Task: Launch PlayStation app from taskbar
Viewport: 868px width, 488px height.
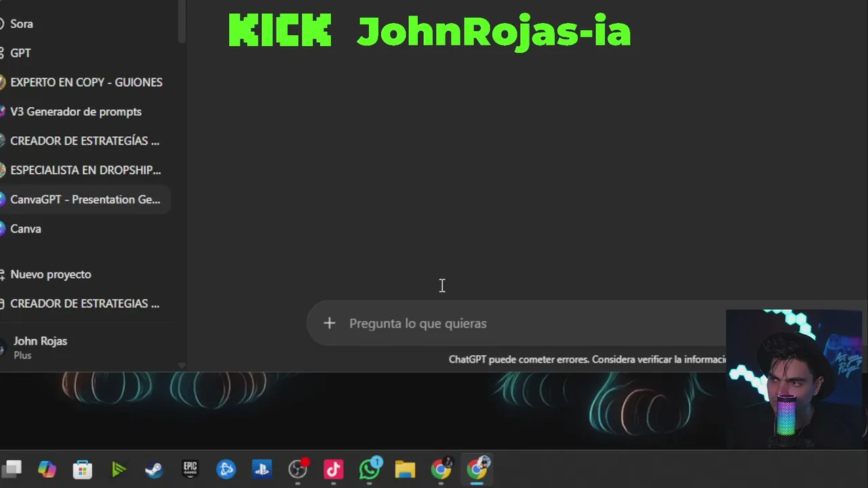Action: 262,469
